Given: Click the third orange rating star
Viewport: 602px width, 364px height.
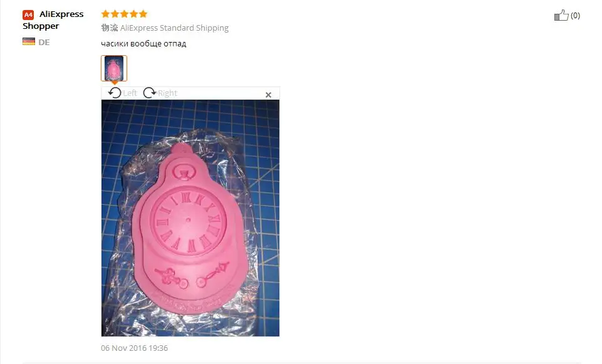Looking at the screenshot, I should point(125,14).
